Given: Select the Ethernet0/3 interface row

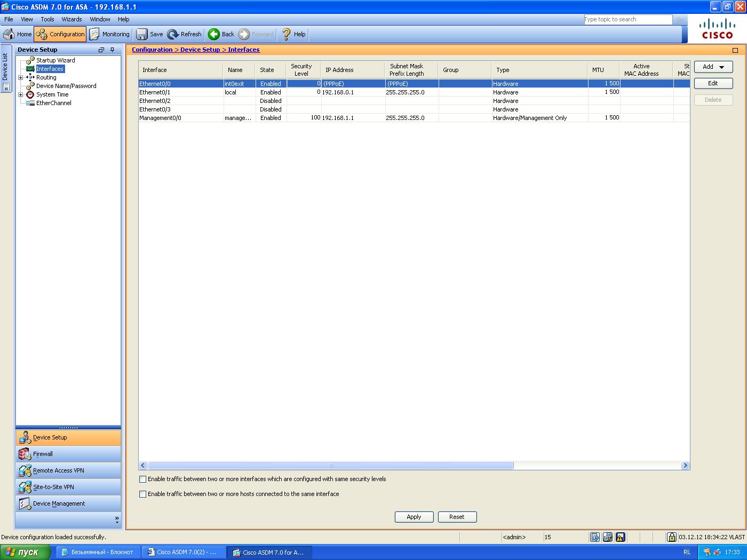Looking at the screenshot, I should pyautogui.click(x=414, y=109).
